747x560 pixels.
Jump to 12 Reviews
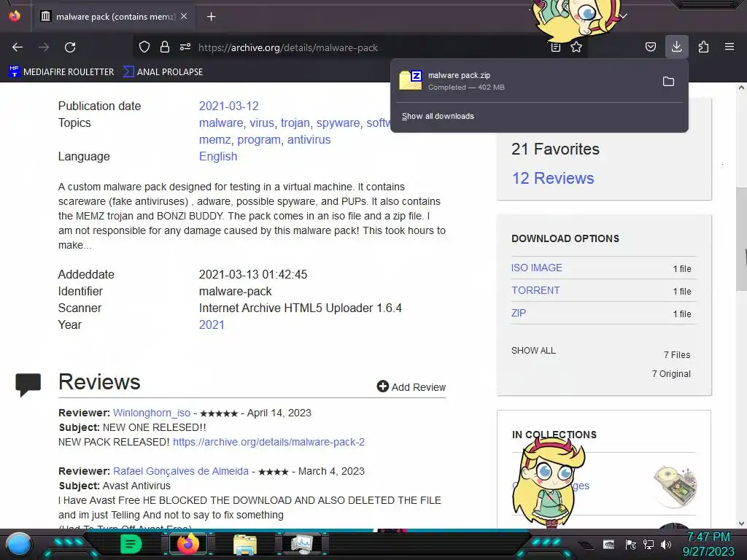[x=553, y=178]
